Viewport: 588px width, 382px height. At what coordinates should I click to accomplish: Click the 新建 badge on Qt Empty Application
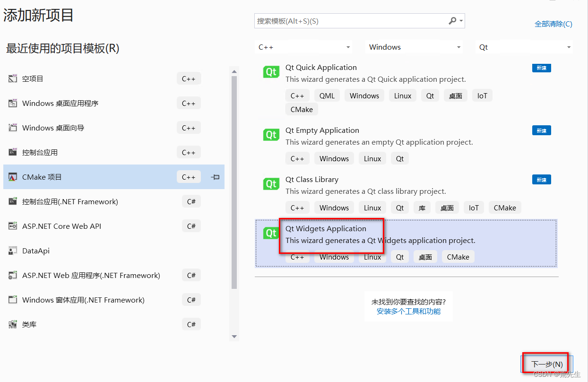click(541, 130)
